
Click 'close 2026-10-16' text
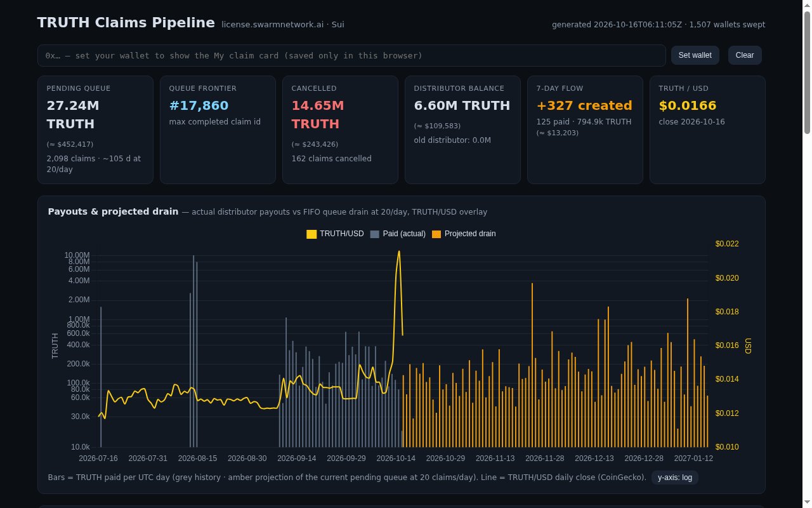pyautogui.click(x=692, y=122)
